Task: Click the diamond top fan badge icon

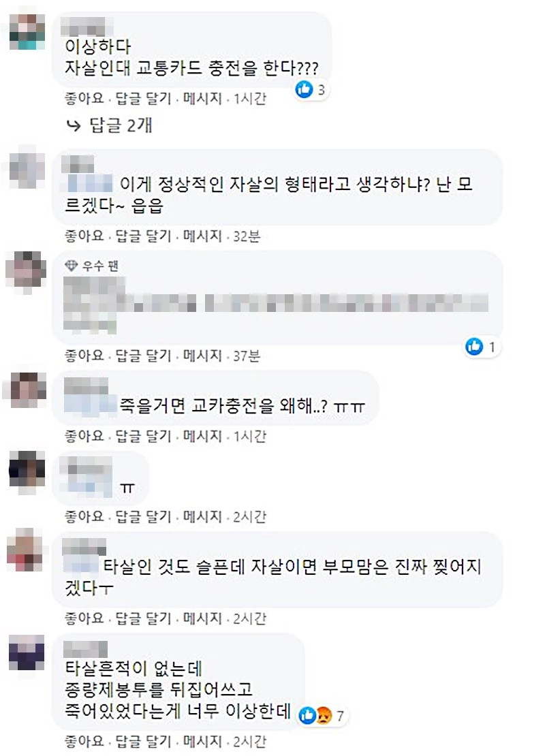Action: 71,265
